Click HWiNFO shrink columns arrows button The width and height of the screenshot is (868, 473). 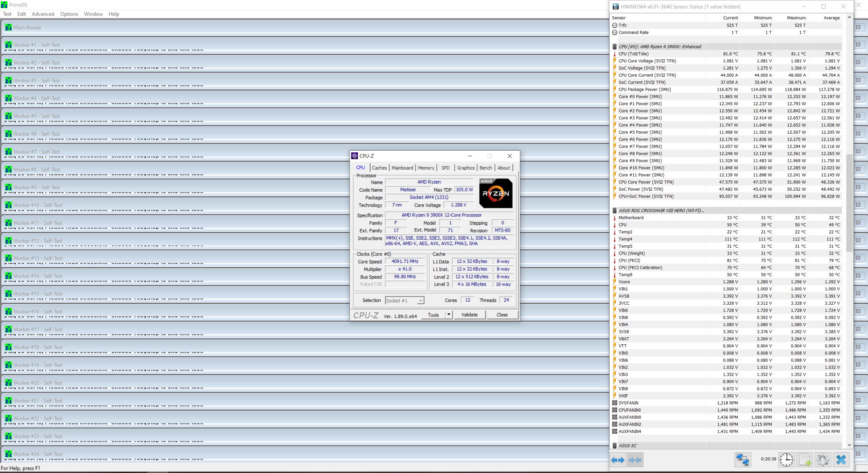coord(635,460)
